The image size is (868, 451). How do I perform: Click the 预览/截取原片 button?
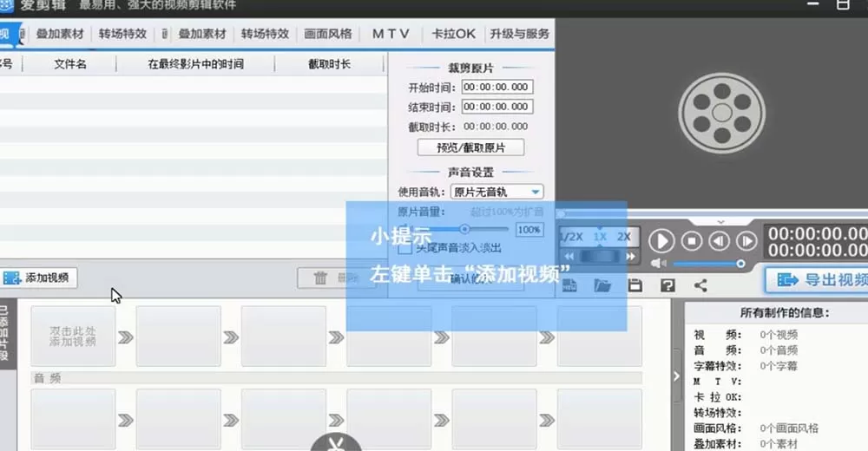[x=470, y=147]
